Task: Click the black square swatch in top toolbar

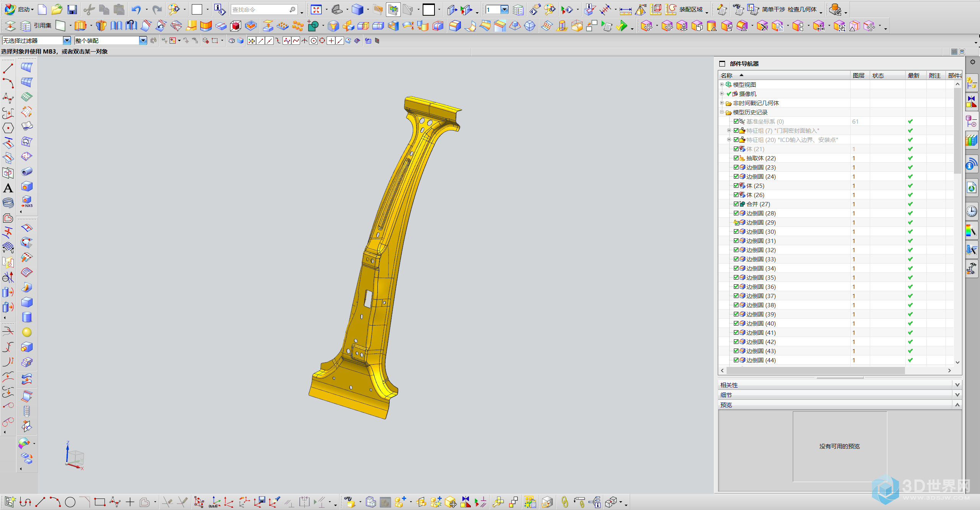Action: (429, 10)
